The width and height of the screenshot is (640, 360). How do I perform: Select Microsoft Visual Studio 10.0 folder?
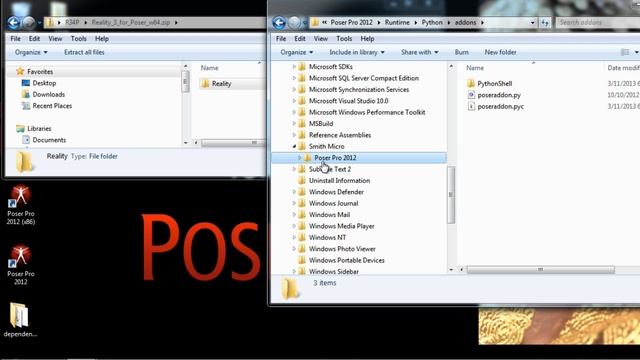[x=348, y=101]
